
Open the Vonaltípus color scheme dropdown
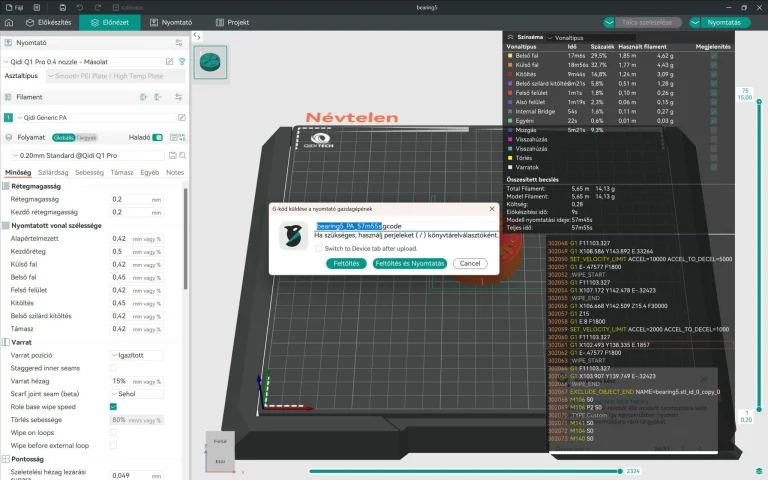[591, 38]
